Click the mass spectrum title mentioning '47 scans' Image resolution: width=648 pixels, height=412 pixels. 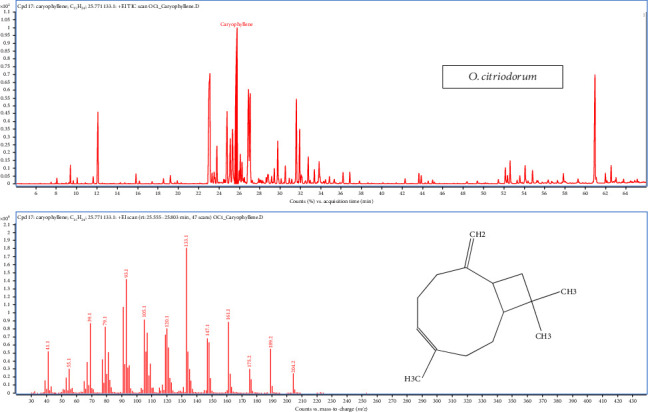(140, 217)
